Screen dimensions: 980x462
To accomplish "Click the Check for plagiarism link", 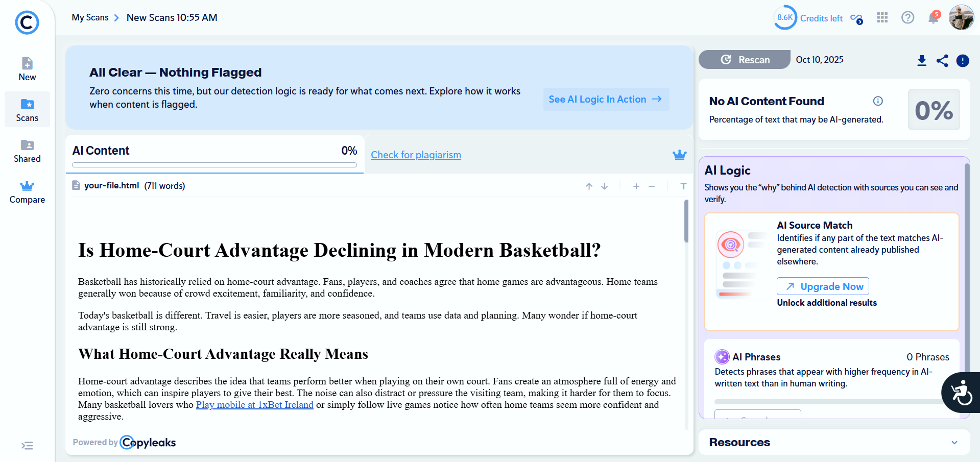I will (416, 155).
